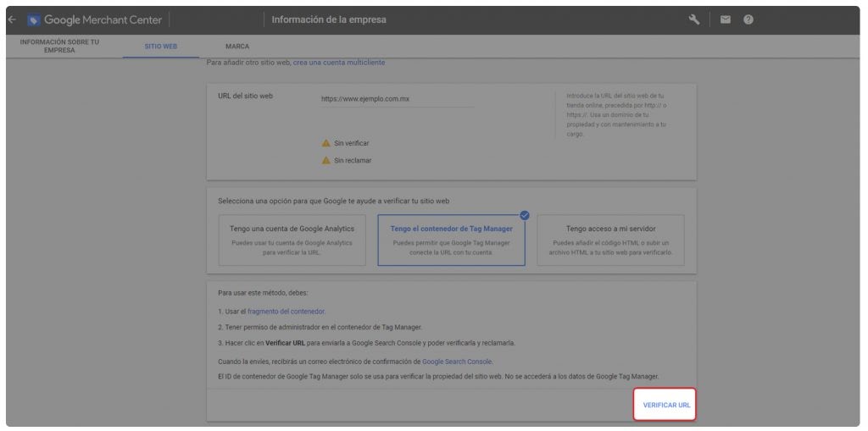Click the warning icon next to Sin verificar
The image size is (868, 431).
pyautogui.click(x=326, y=143)
